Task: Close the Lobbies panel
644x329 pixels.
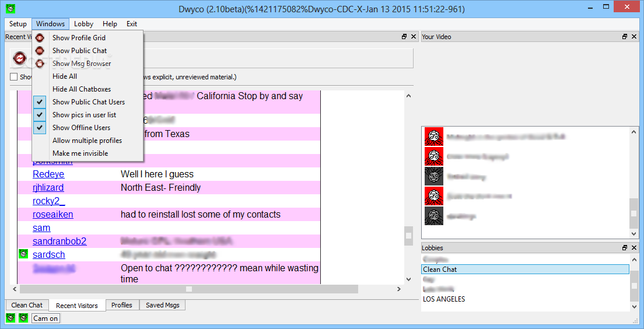Action: pyautogui.click(x=634, y=248)
